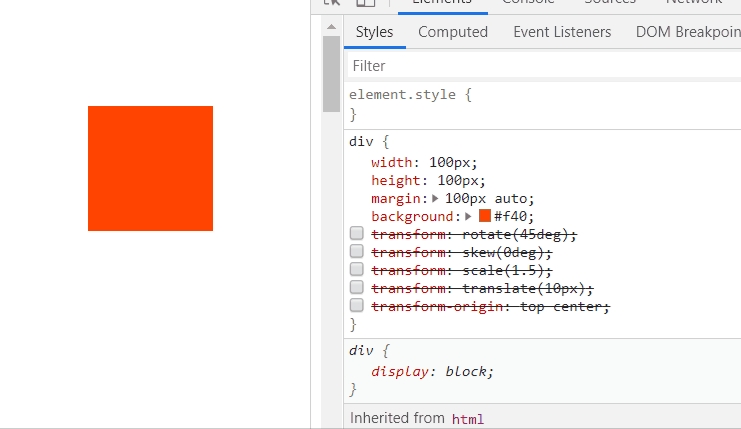Tick the transform scale(1.5) checkbox
The width and height of the screenshot is (741, 429).
click(x=356, y=270)
